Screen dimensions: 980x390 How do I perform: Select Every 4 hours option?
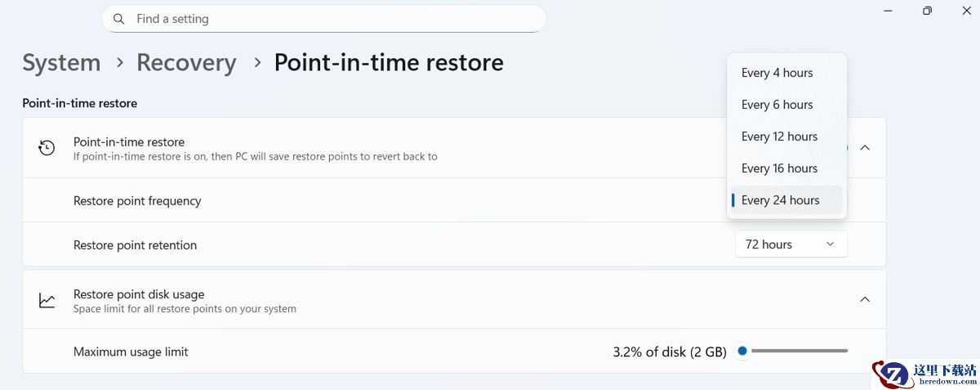777,73
